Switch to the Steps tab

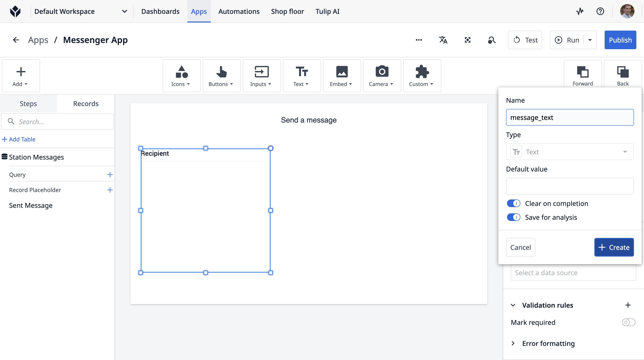pos(28,104)
